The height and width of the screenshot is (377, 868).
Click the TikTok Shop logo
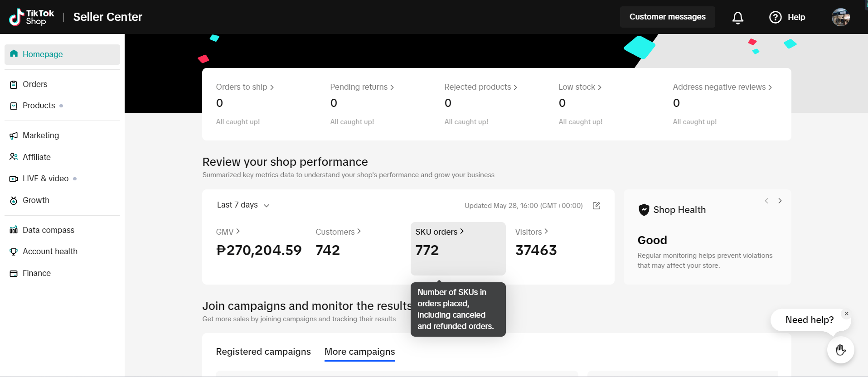[32, 17]
